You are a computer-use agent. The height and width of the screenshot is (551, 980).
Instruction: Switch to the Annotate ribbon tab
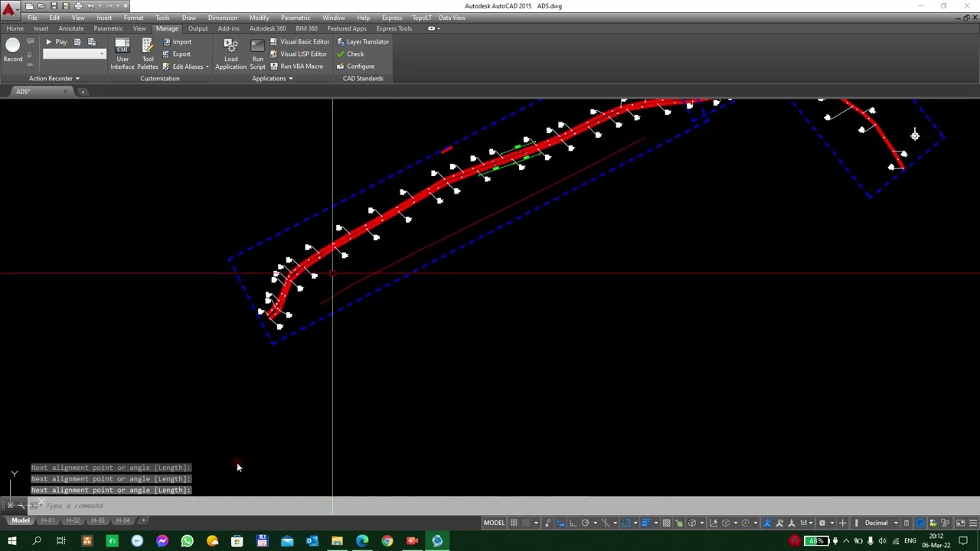coord(71,29)
